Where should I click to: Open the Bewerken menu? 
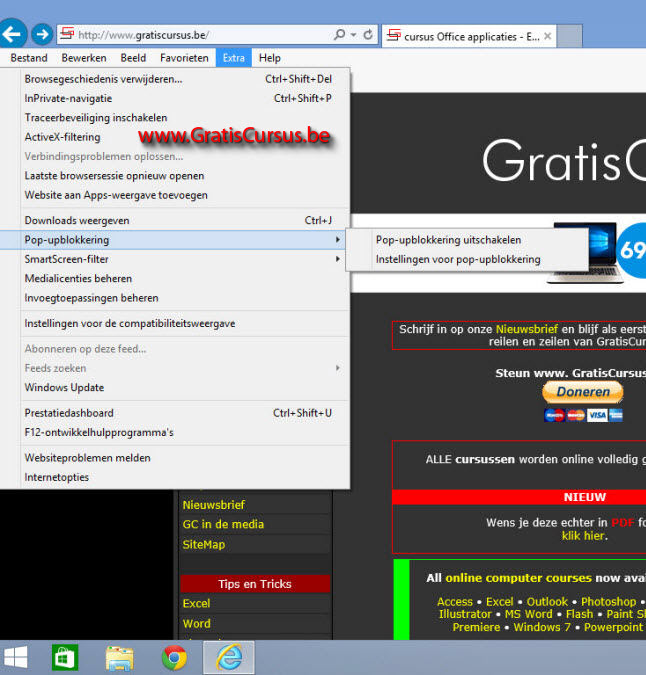84,58
